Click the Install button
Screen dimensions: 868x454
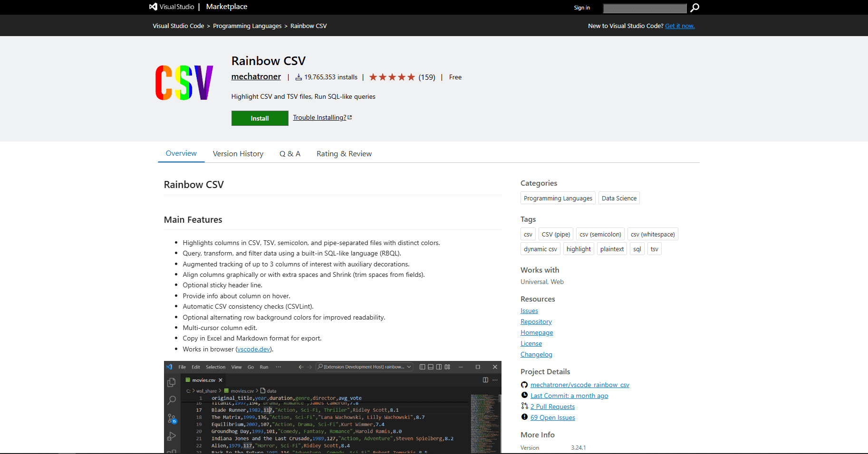coord(260,118)
